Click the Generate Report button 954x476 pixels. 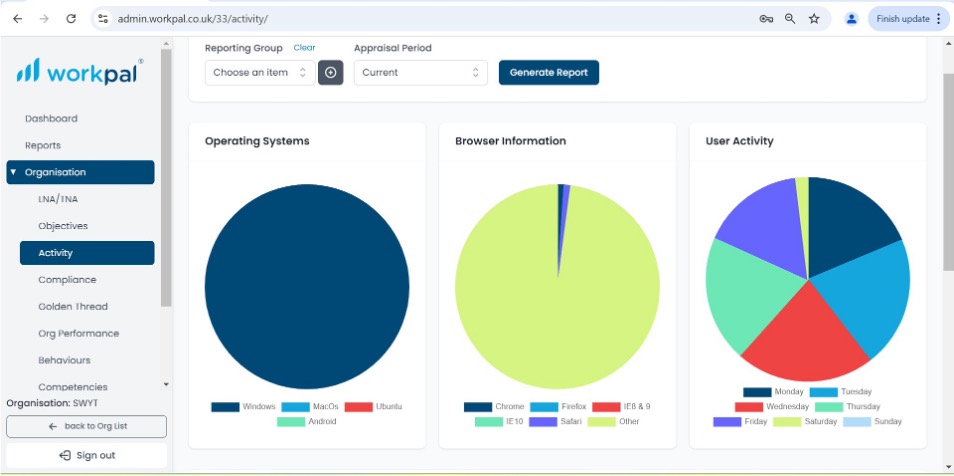coord(549,72)
